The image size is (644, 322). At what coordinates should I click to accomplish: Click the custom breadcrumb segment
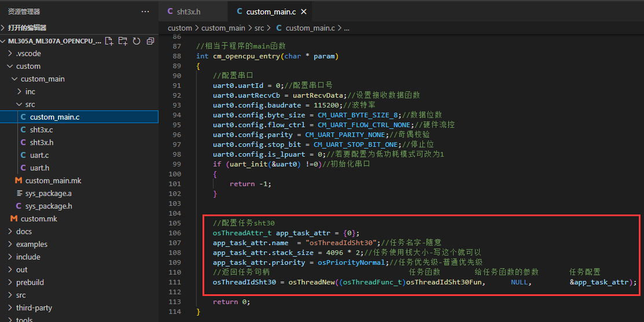coord(179,28)
